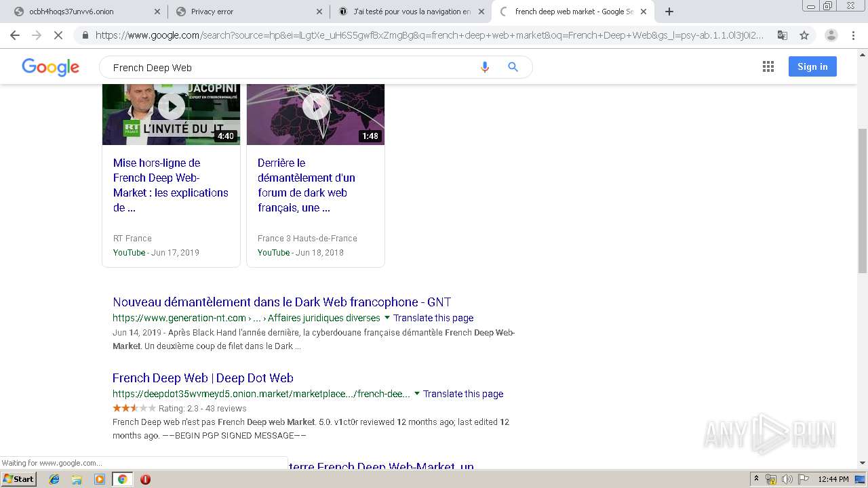Screen dimensions: 868x488
Task: Click the scrollbar down arrow
Action: click(862, 463)
